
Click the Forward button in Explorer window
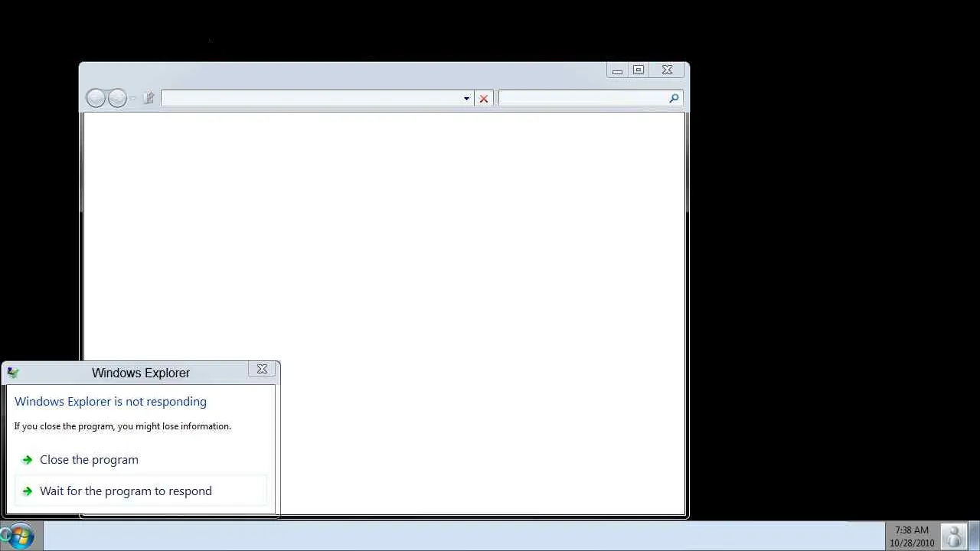pos(117,98)
